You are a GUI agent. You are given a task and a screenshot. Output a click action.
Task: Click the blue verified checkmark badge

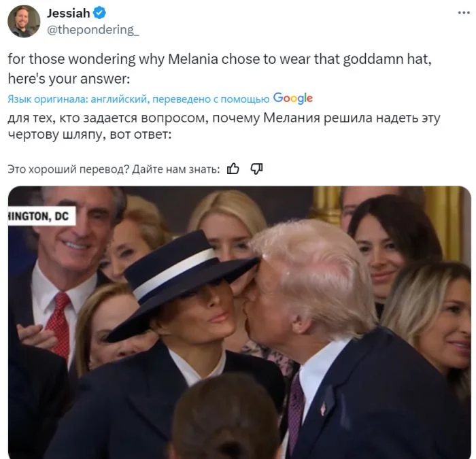(99, 13)
